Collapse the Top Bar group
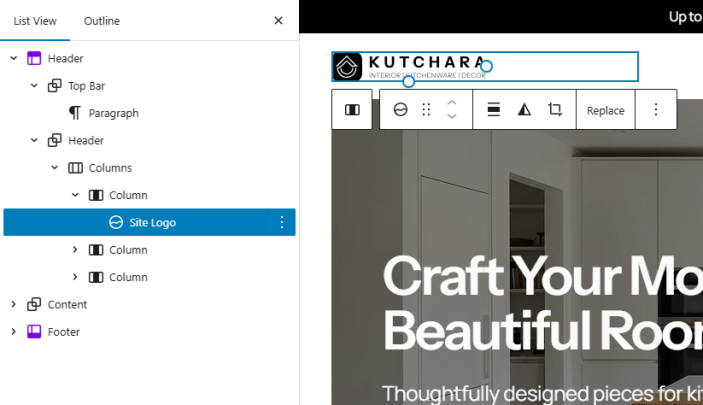Image resolution: width=703 pixels, height=405 pixels. [34, 85]
